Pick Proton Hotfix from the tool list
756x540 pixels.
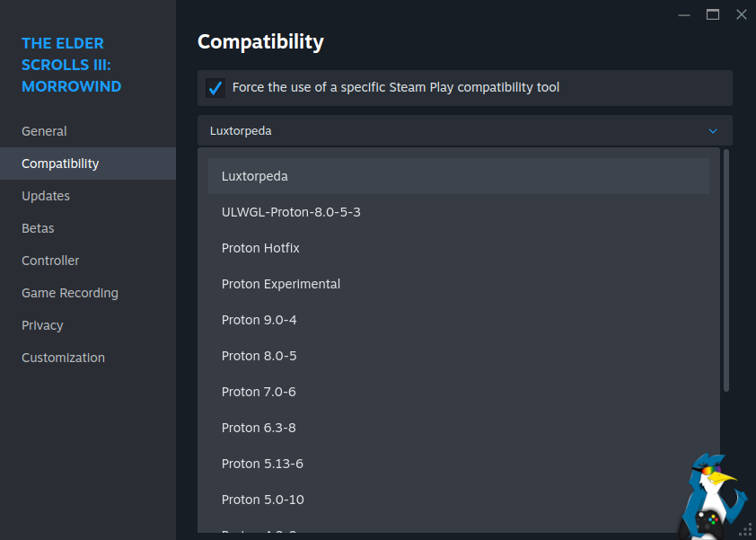coord(260,248)
